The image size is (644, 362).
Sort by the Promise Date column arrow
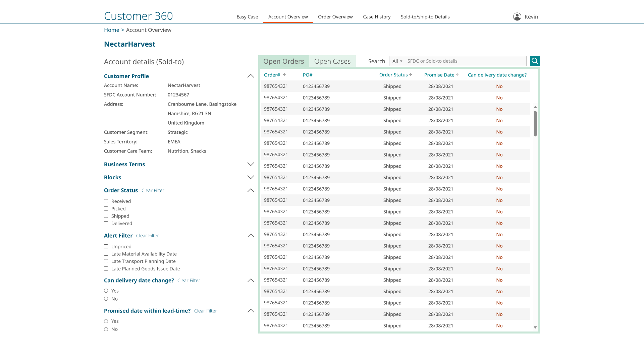pyautogui.click(x=458, y=75)
